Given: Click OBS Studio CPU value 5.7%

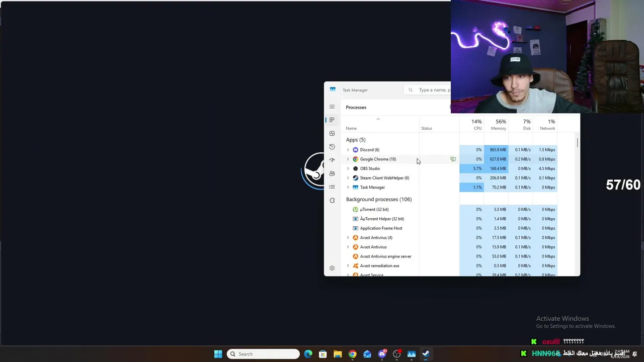Looking at the screenshot, I should point(477,168).
